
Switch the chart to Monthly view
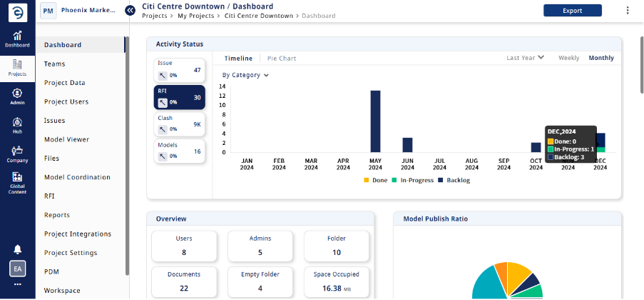coord(601,58)
